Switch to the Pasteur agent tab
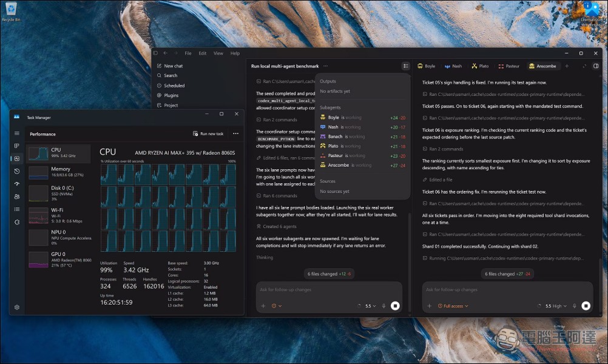This screenshot has width=608, height=364. [x=508, y=66]
